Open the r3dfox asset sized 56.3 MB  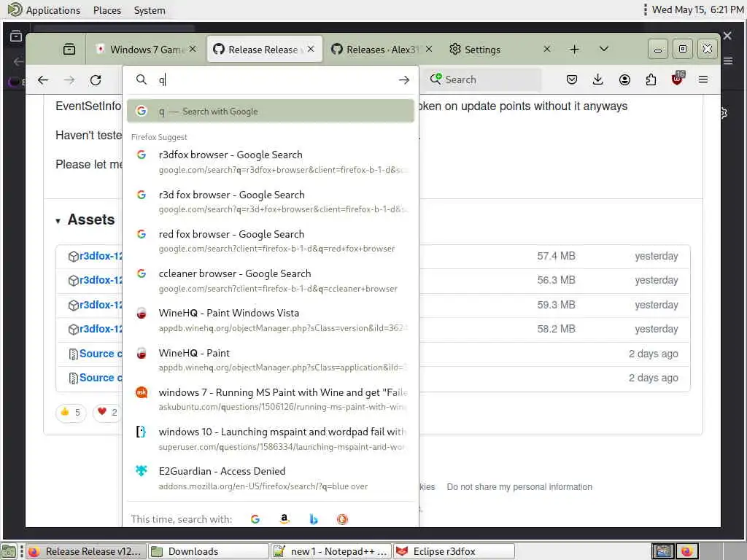point(101,280)
